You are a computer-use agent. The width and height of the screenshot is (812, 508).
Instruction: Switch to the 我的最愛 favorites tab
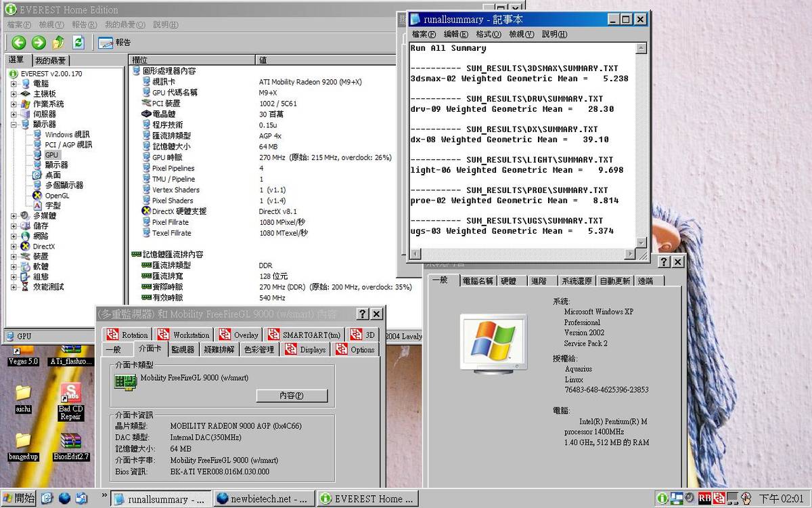click(50, 60)
